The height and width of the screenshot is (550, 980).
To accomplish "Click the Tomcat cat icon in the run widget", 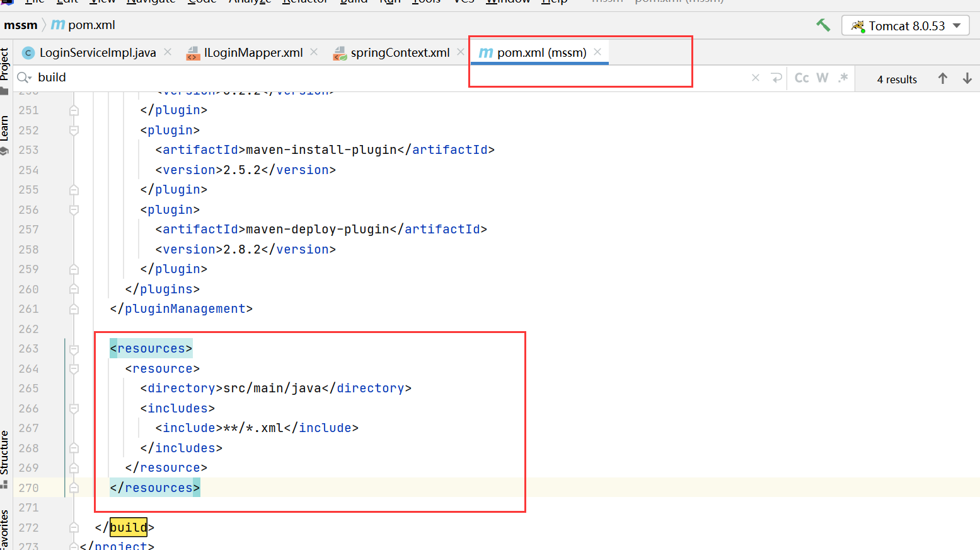I will 857,25.
